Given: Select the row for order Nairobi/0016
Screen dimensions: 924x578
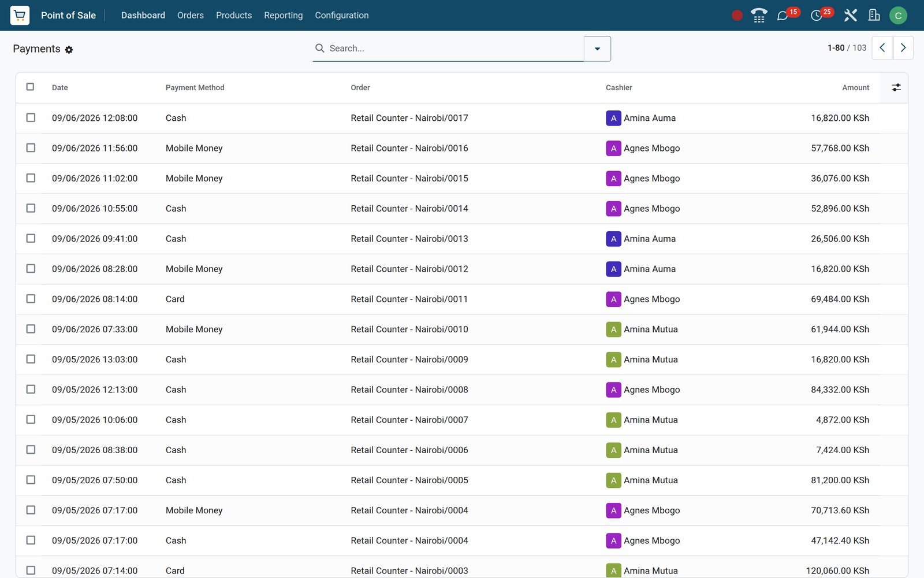Looking at the screenshot, I should 31,147.
